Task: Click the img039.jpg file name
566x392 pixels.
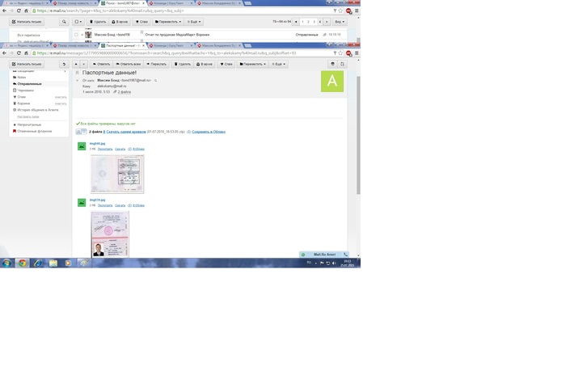Action: 98,200
